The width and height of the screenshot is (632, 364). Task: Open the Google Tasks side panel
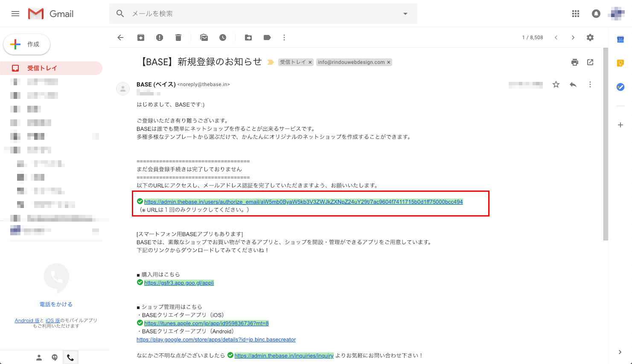pyautogui.click(x=620, y=87)
